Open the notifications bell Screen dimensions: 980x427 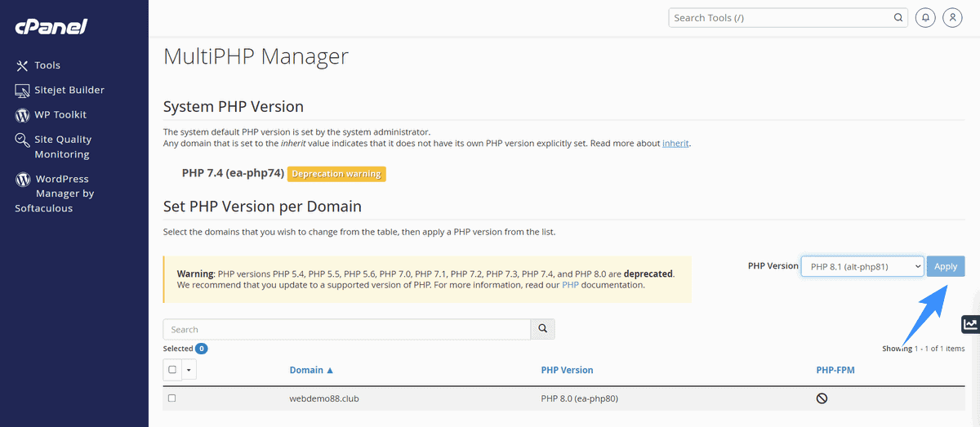925,17
